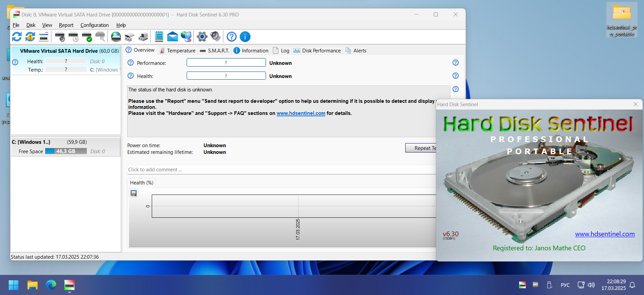Switch to the Disk Performance tab

click(x=317, y=50)
